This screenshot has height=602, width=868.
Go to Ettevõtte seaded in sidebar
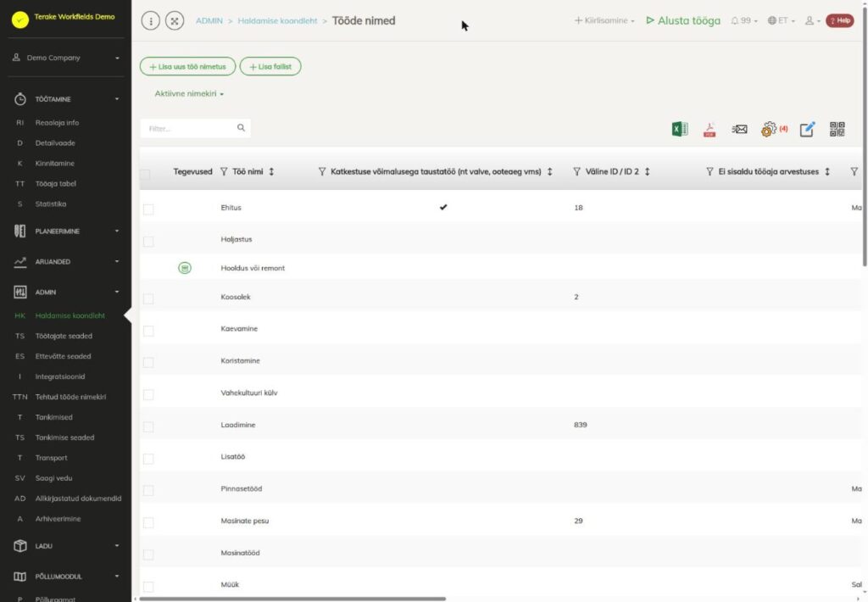63,356
